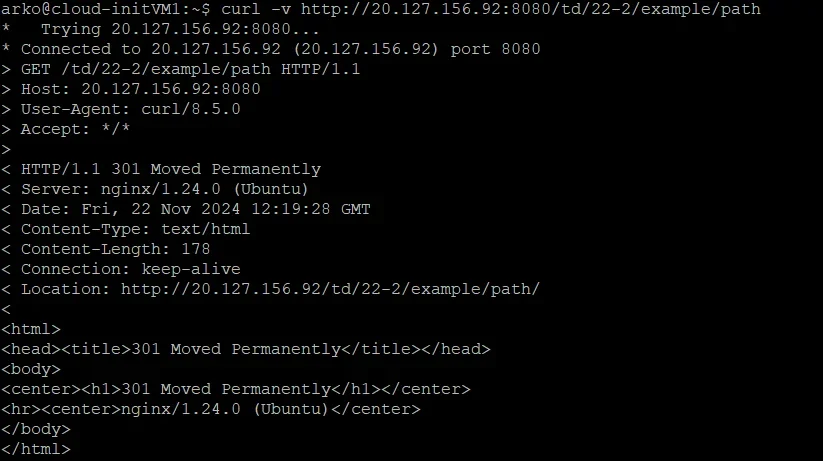
Task: Click the GET request line text
Action: (191, 69)
